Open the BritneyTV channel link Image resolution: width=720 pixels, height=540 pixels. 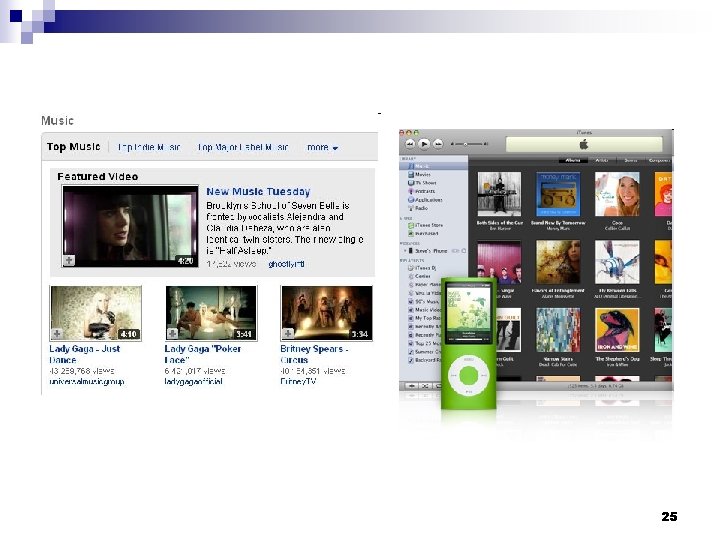click(298, 382)
